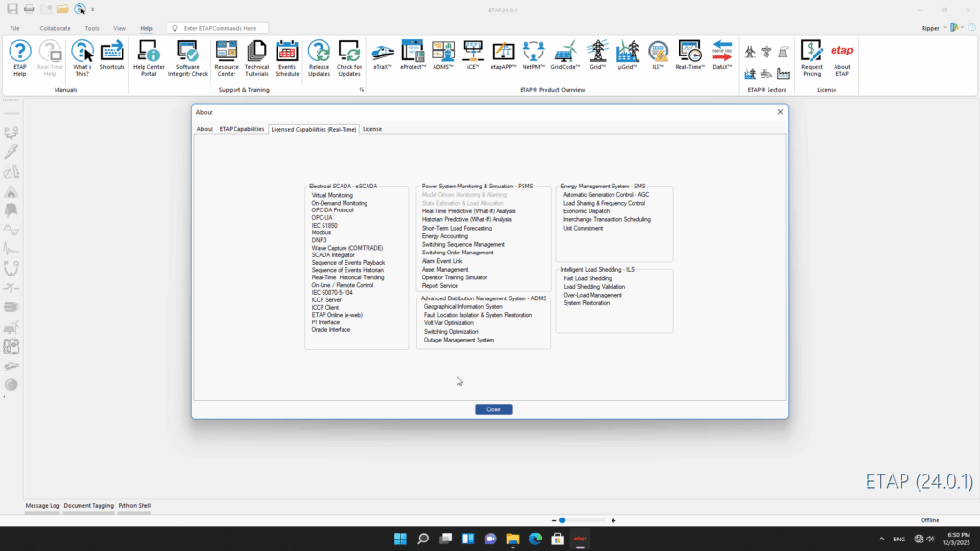This screenshot has height=551, width=980.
Task: Open the eTraX product overview
Action: click(382, 55)
